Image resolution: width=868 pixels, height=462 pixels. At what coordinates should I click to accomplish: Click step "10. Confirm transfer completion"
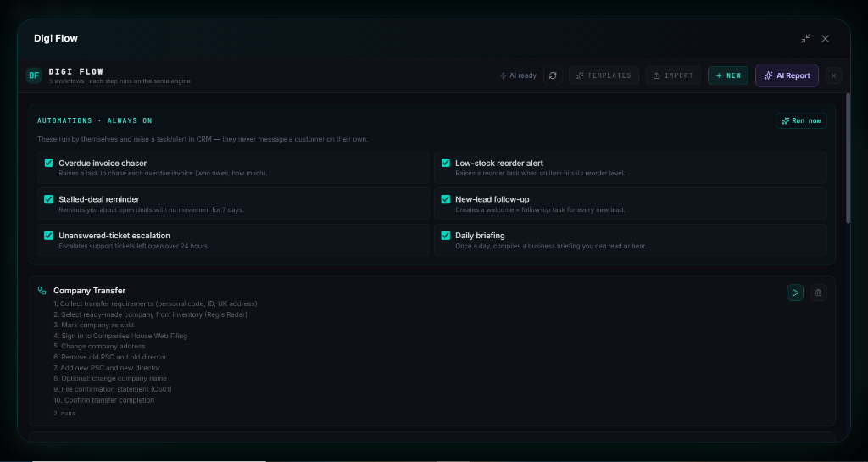[104, 400]
